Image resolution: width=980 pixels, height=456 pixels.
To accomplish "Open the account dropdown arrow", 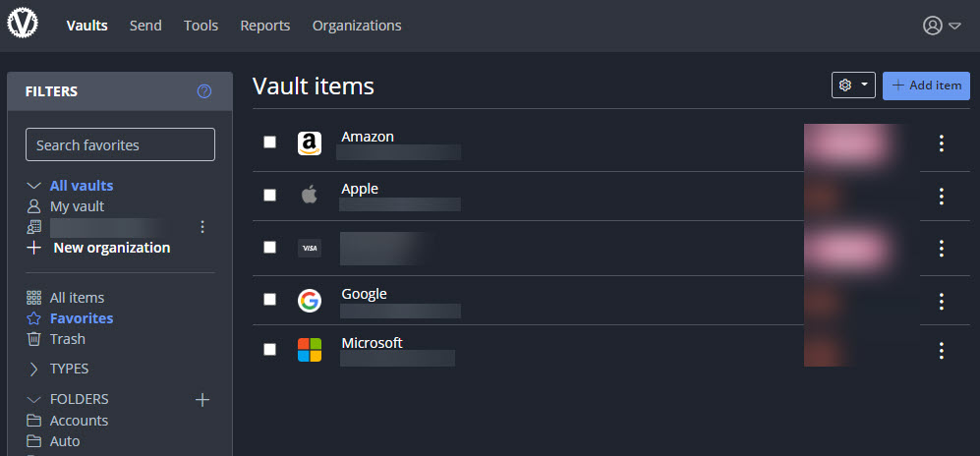I will pyautogui.click(x=954, y=27).
